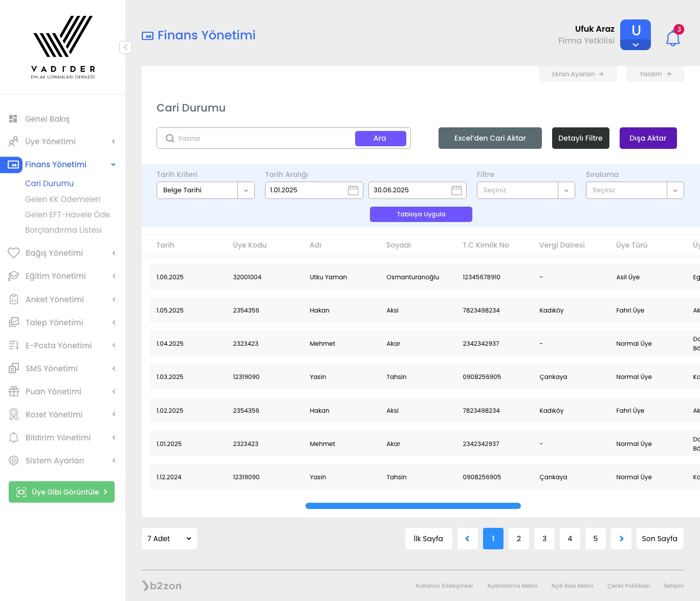This screenshot has width=700, height=601.
Task: Click the notification bell icon
Action: [672, 38]
